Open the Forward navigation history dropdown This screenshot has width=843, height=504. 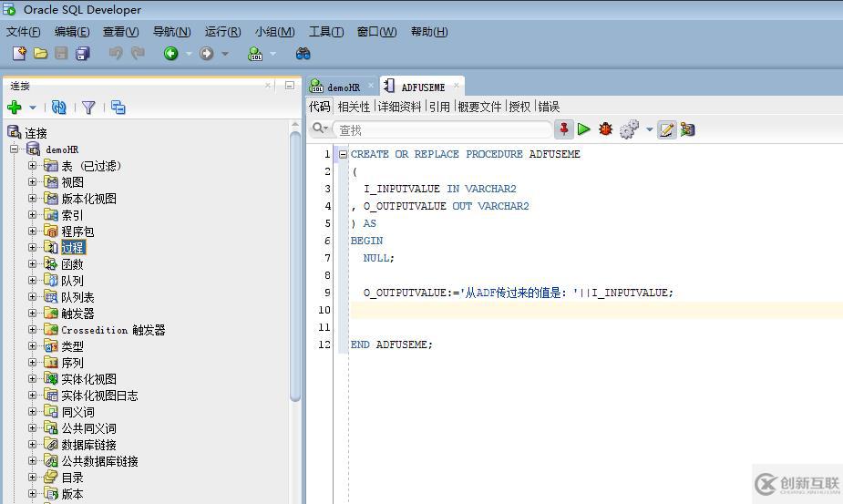(225, 54)
